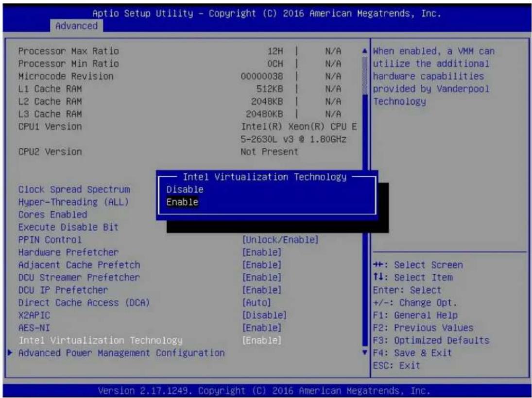Image resolution: width=532 pixels, height=398 pixels.
Task: Select Direct Cache Access (DCA) setting
Action: pyautogui.click(x=84, y=302)
